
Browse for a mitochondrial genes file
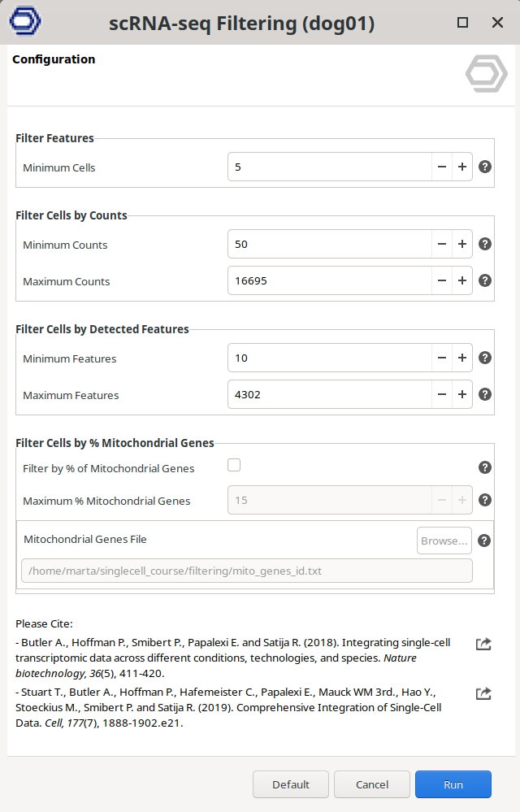click(x=444, y=541)
